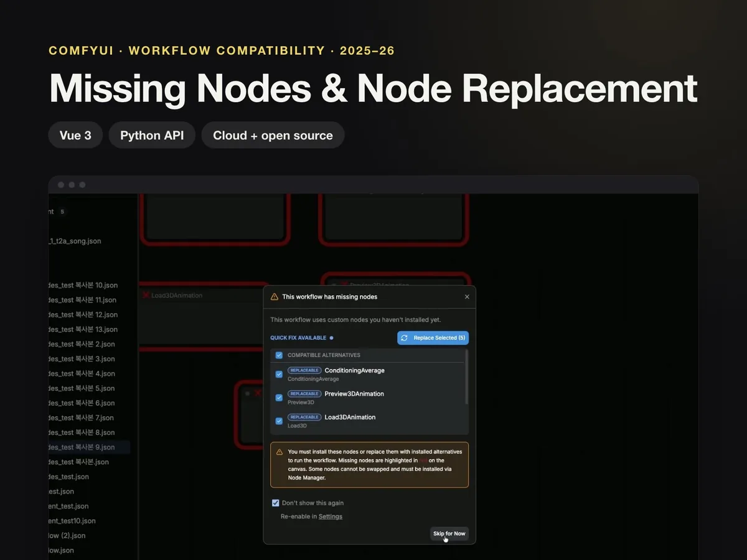Open the file ending in 복사본 12.json

pos(83,315)
